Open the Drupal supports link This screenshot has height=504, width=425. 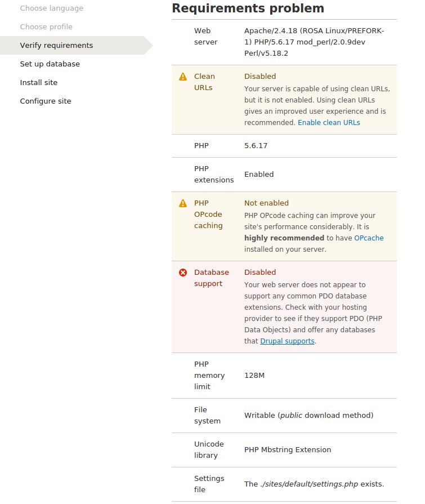(x=287, y=341)
